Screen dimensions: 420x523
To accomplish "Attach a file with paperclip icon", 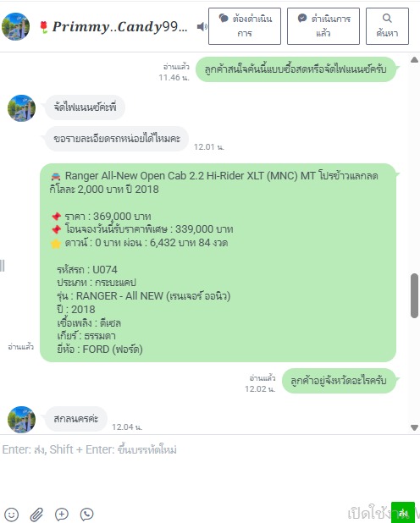I will pos(36,515).
